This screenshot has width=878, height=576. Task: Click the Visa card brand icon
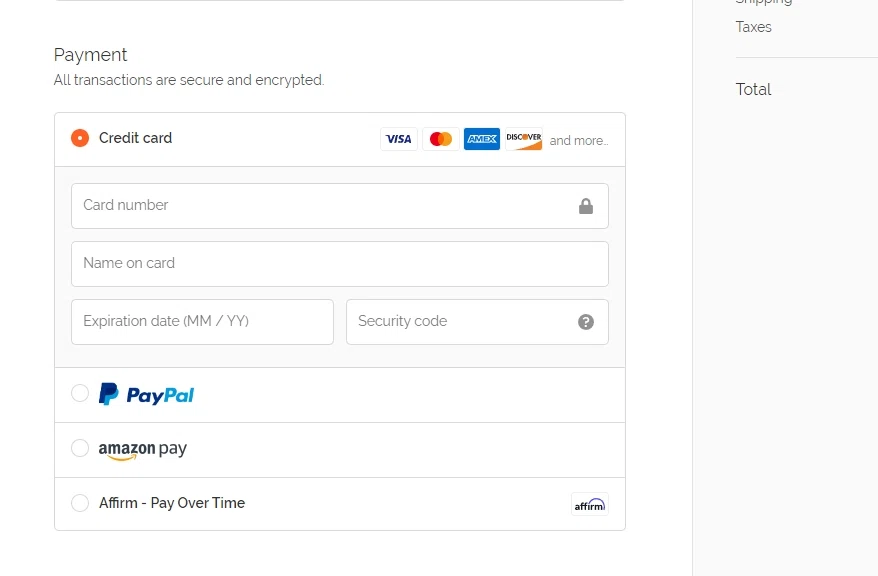398,138
